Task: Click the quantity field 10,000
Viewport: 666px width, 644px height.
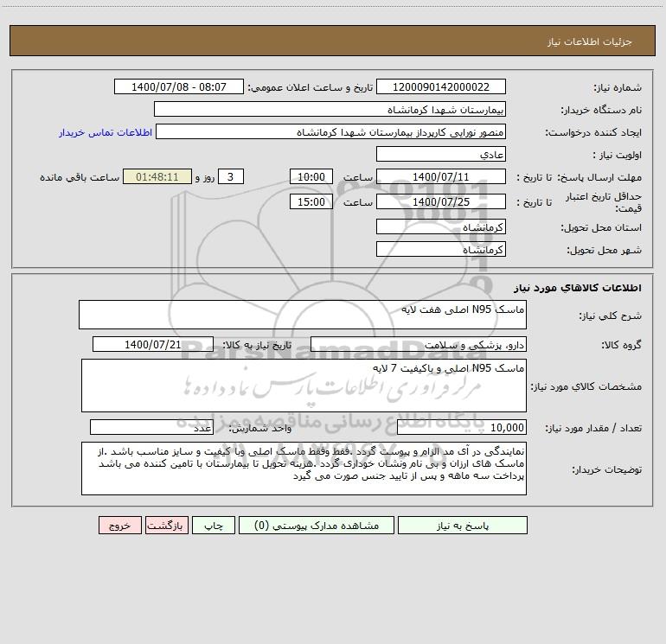Action: point(462,428)
